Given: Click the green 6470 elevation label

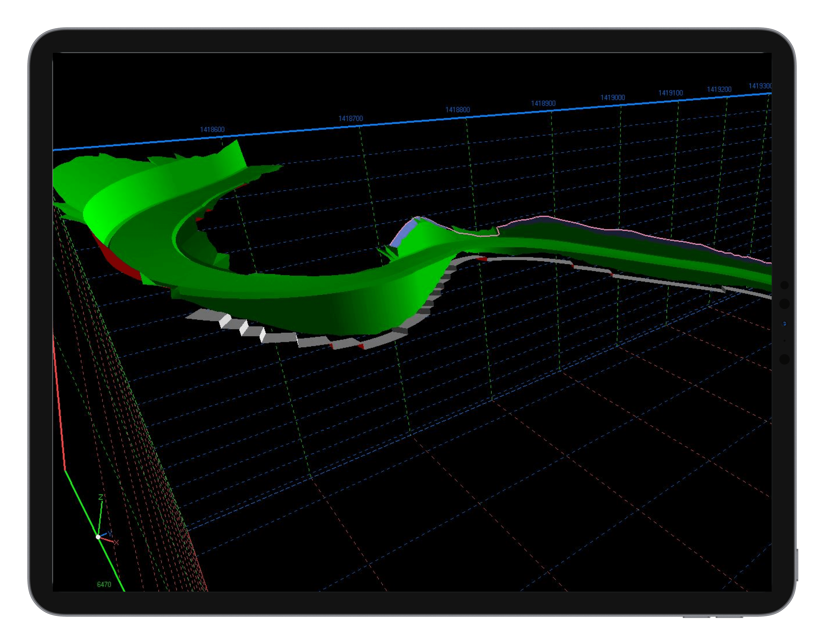Looking at the screenshot, I should [104, 584].
